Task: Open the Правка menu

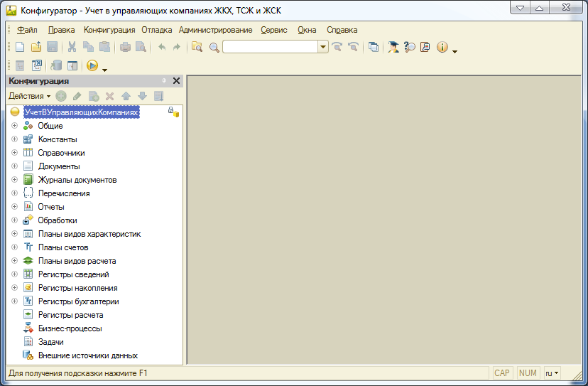Action: 61,30
